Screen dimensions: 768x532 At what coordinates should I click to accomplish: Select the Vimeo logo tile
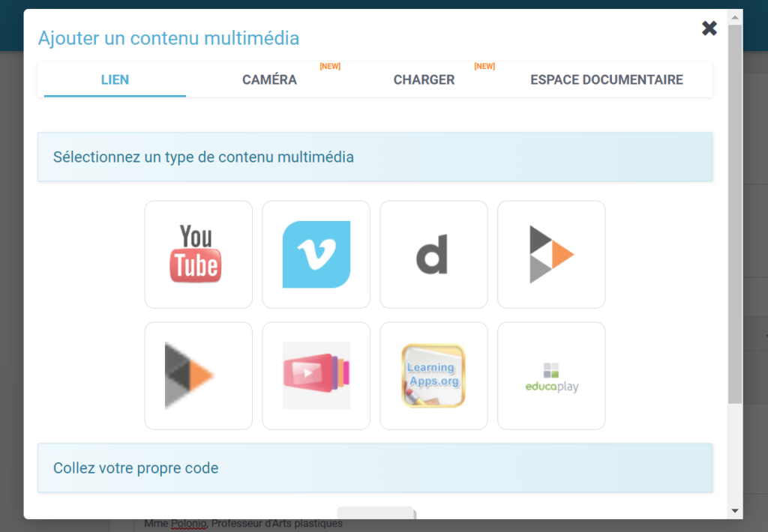316,254
